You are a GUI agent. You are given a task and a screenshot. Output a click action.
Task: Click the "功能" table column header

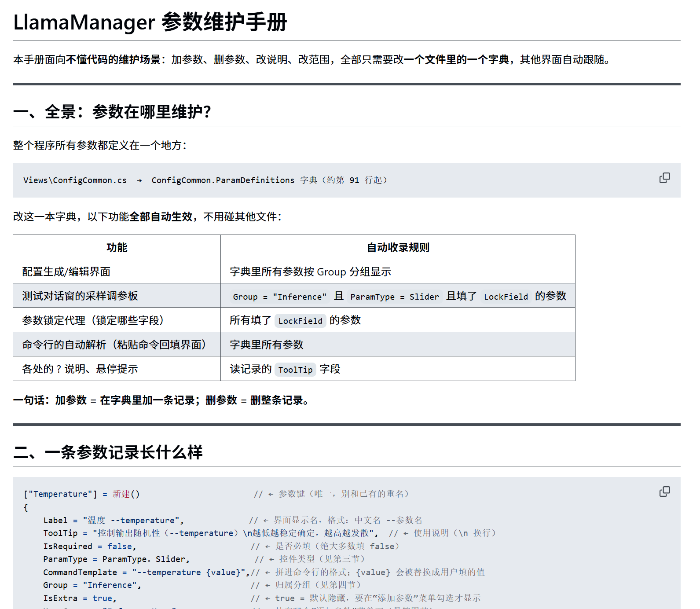point(117,247)
